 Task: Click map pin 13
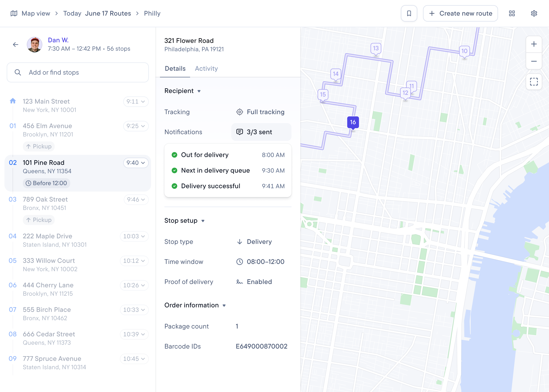click(x=376, y=49)
